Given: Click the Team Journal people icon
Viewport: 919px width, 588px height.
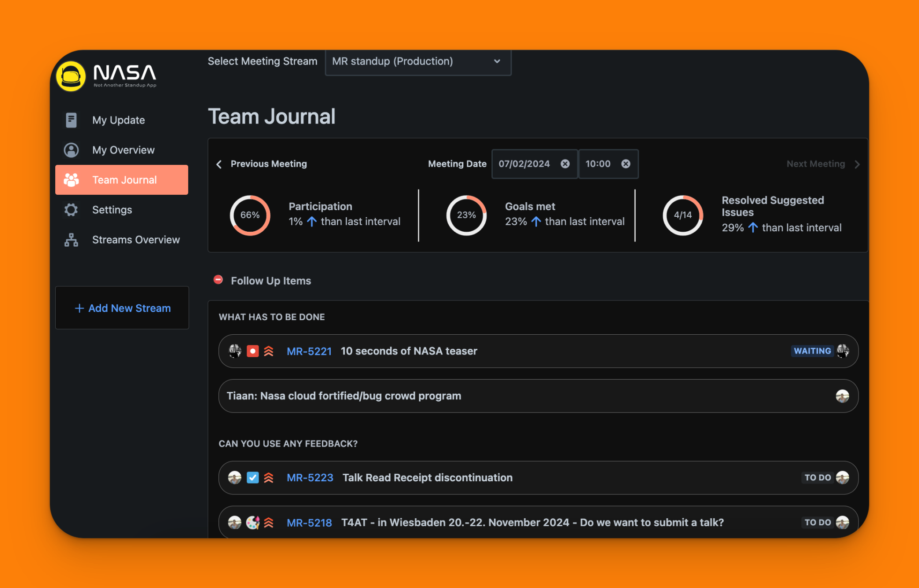Looking at the screenshot, I should pyautogui.click(x=71, y=180).
